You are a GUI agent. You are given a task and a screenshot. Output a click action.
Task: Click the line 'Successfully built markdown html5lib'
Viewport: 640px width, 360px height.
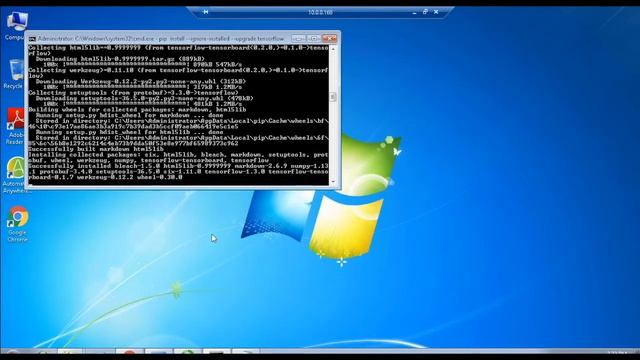96,149
